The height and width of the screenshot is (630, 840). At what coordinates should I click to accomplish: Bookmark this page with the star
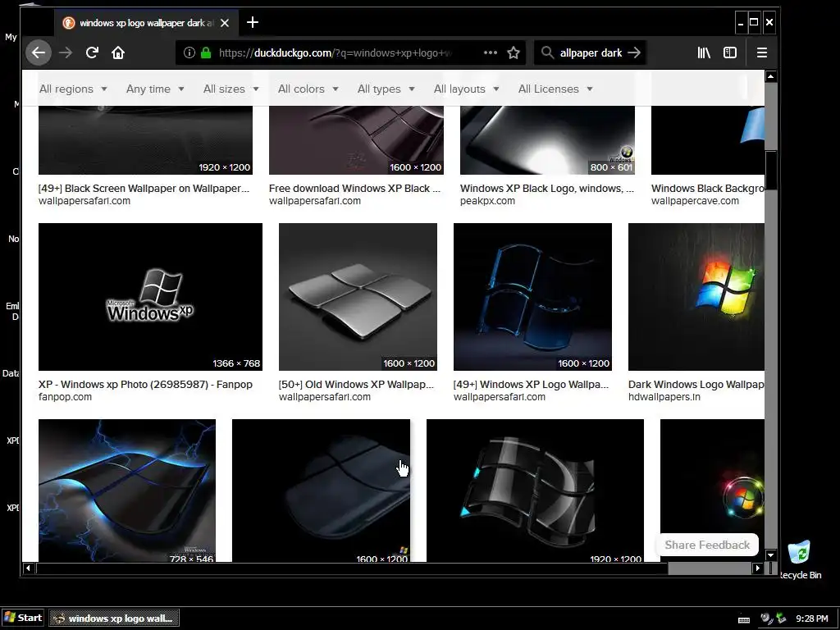coord(514,52)
